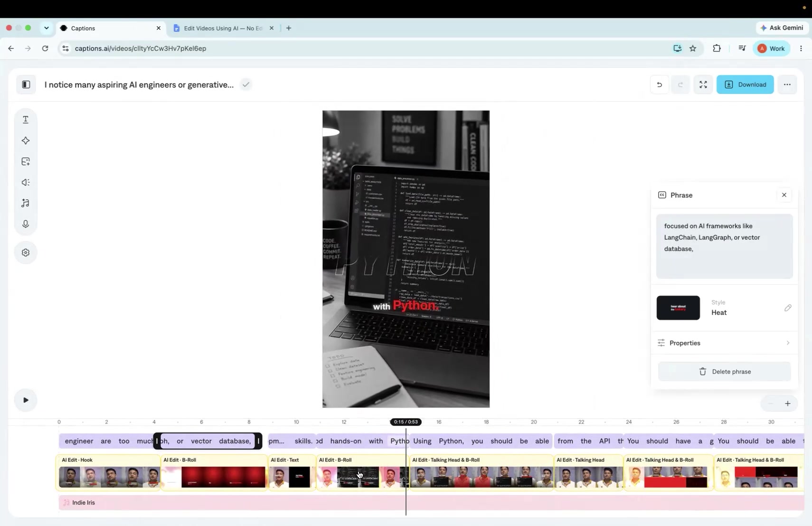Click the left handle of selected phrase

click(x=157, y=441)
